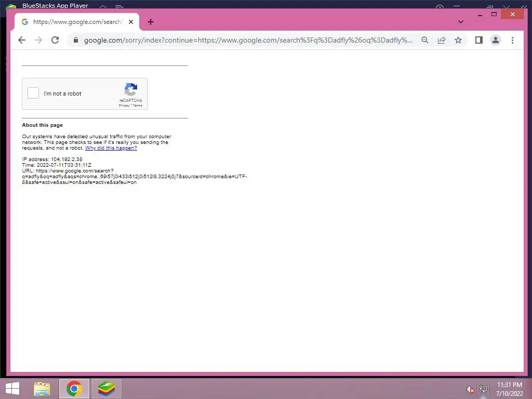
Task: Close the google.com search tab
Action: click(x=131, y=22)
